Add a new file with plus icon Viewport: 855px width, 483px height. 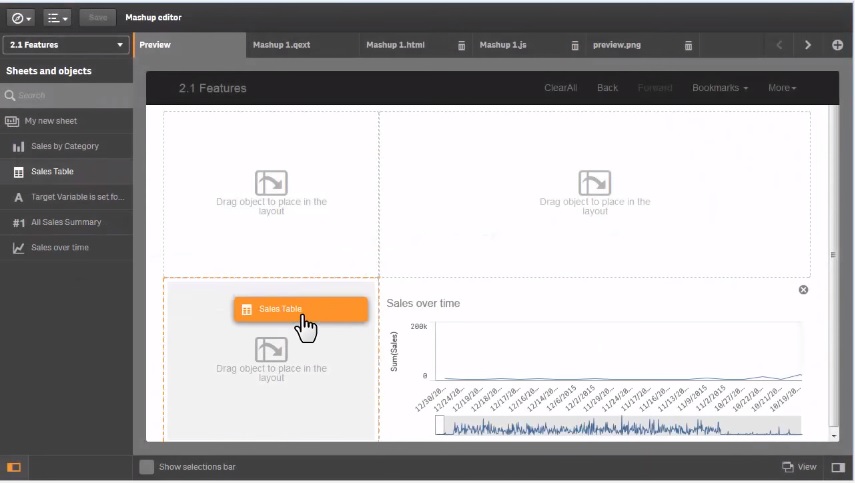838,45
